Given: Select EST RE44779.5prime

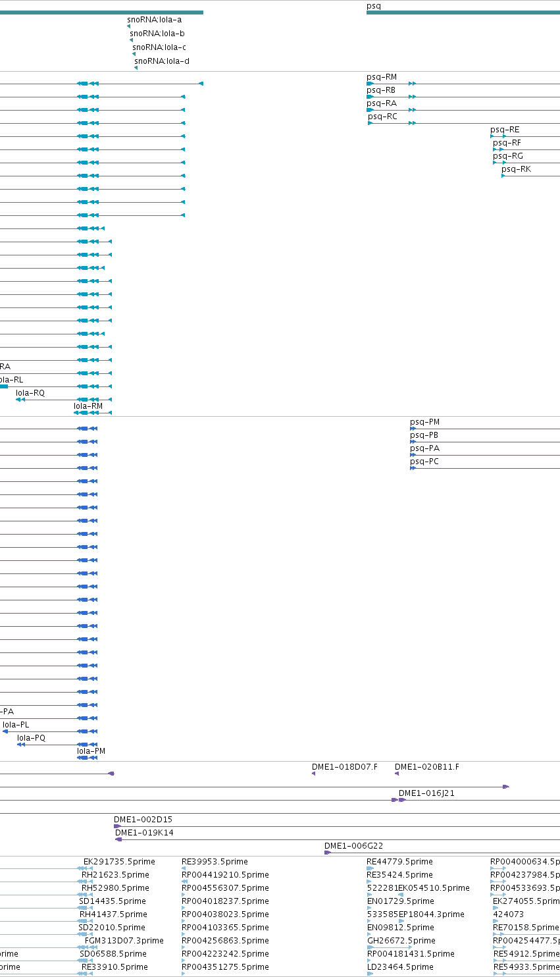Looking at the screenshot, I should [399, 862].
